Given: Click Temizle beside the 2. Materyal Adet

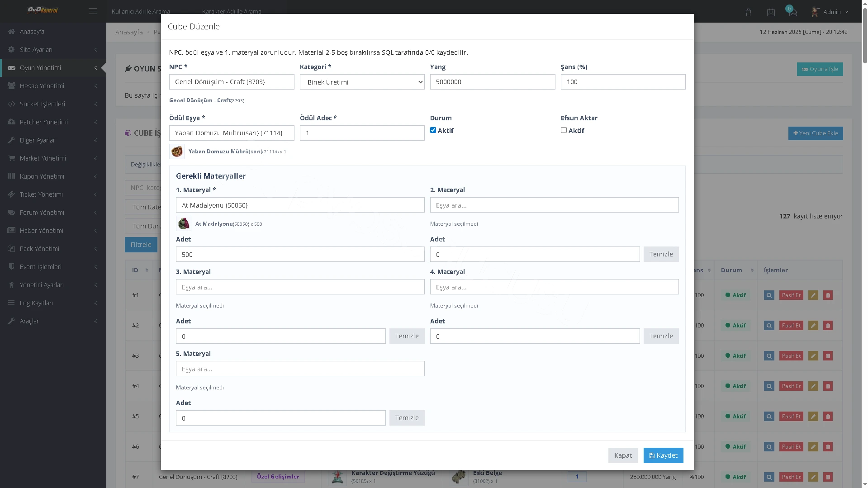Looking at the screenshot, I should pos(661,254).
